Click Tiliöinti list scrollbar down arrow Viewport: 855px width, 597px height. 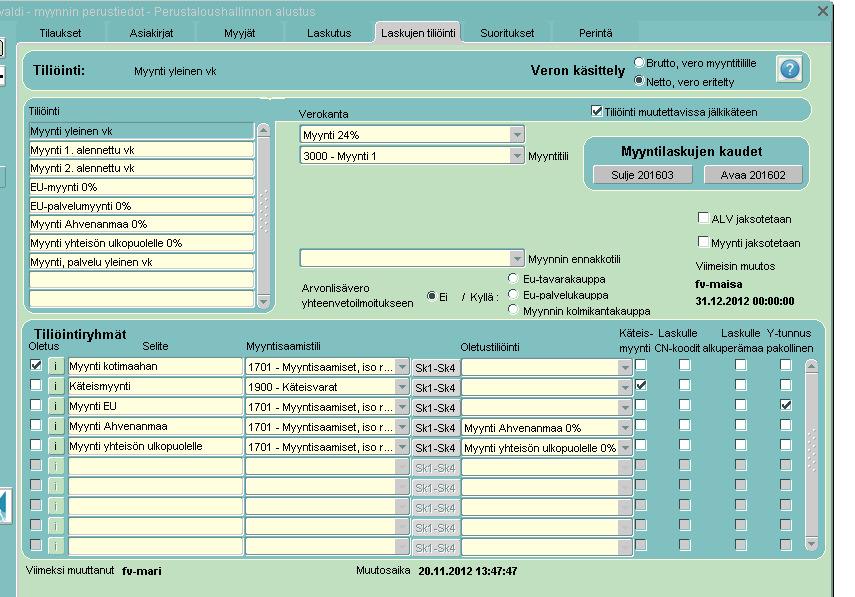coord(263,301)
